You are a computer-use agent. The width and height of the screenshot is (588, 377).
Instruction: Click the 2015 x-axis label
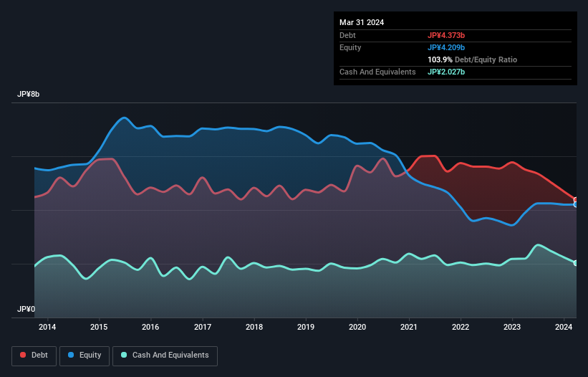99,327
